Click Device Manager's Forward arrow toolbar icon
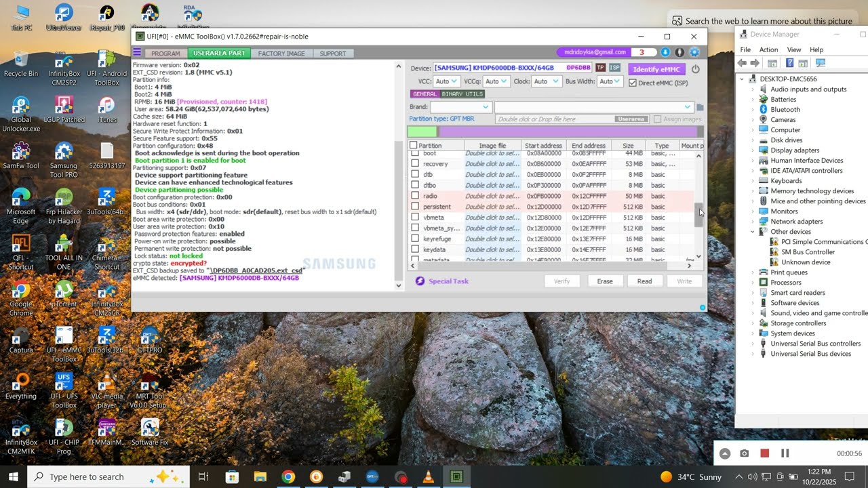 755,63
